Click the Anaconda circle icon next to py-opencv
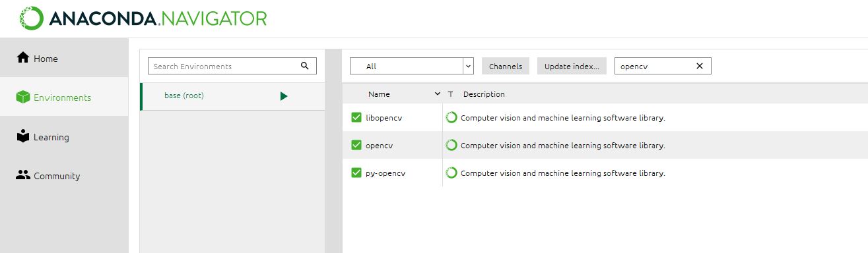 pos(451,173)
